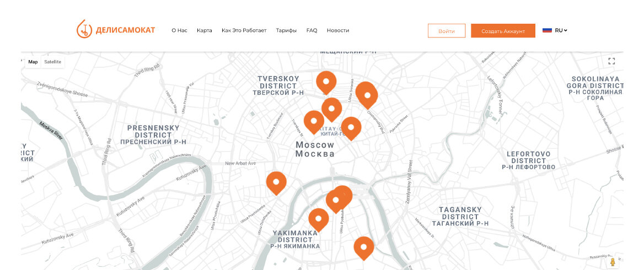Click the Войти login button
644x270 pixels.
click(447, 31)
